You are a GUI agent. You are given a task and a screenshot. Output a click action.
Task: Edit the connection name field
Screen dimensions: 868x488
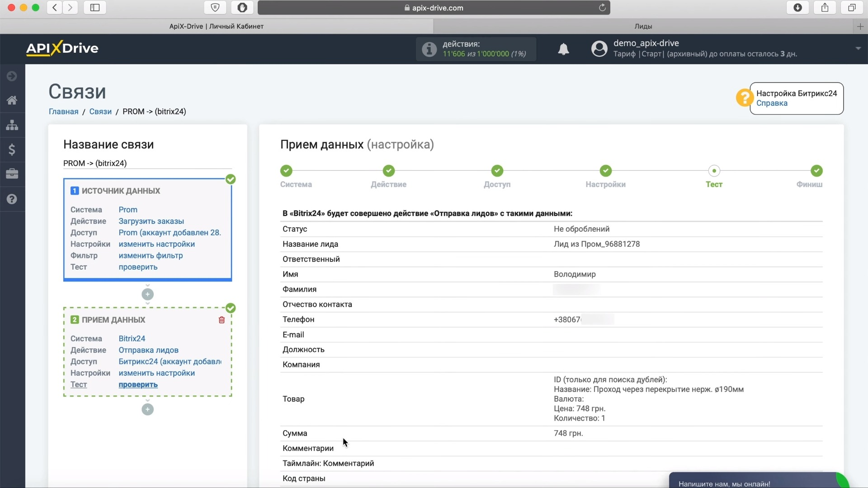(x=147, y=163)
